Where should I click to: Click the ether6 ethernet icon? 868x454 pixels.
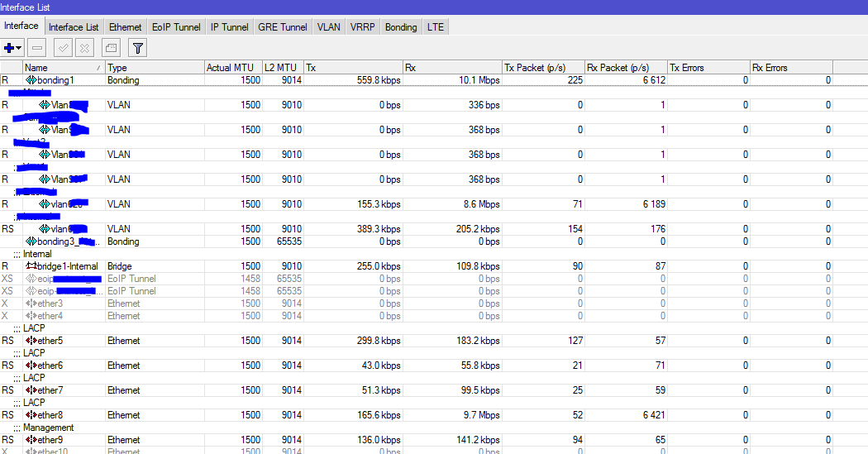31,366
